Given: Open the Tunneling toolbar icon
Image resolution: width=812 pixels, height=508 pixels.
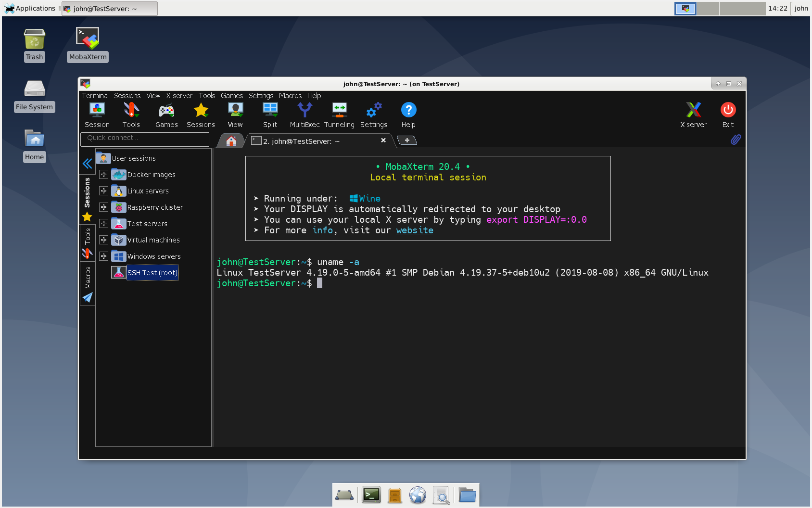Looking at the screenshot, I should pyautogui.click(x=339, y=115).
